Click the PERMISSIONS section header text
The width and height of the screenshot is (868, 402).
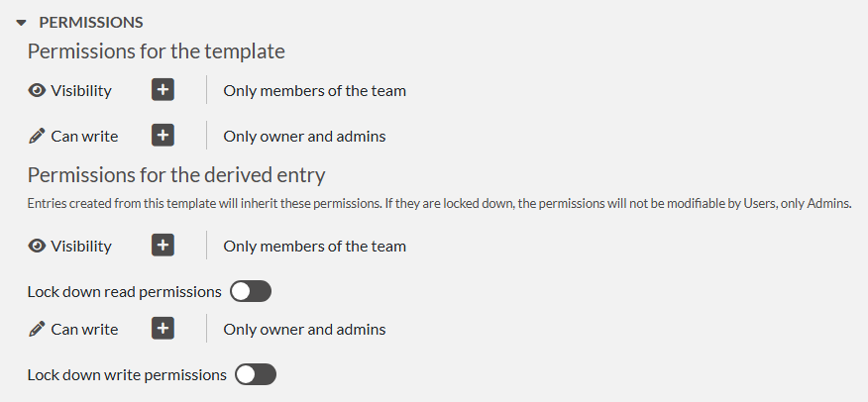(x=91, y=22)
